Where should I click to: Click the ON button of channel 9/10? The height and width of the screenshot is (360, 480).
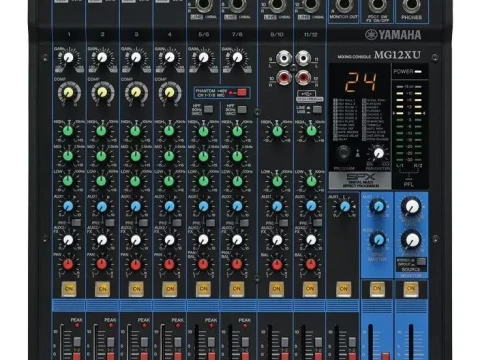point(276,289)
